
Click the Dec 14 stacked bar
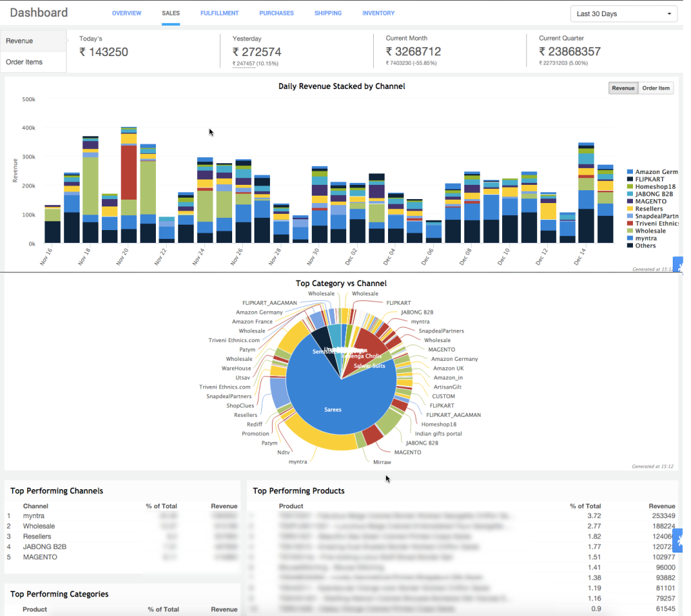click(586, 192)
